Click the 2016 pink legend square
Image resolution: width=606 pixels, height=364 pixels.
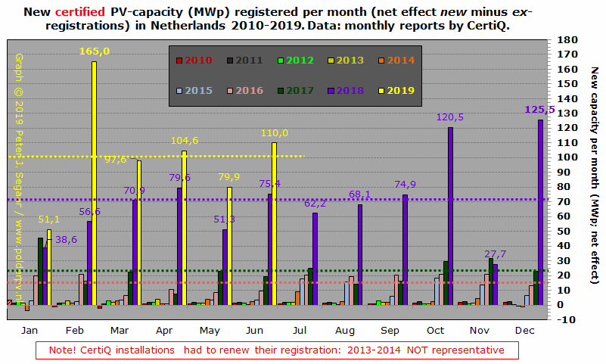click(230, 91)
